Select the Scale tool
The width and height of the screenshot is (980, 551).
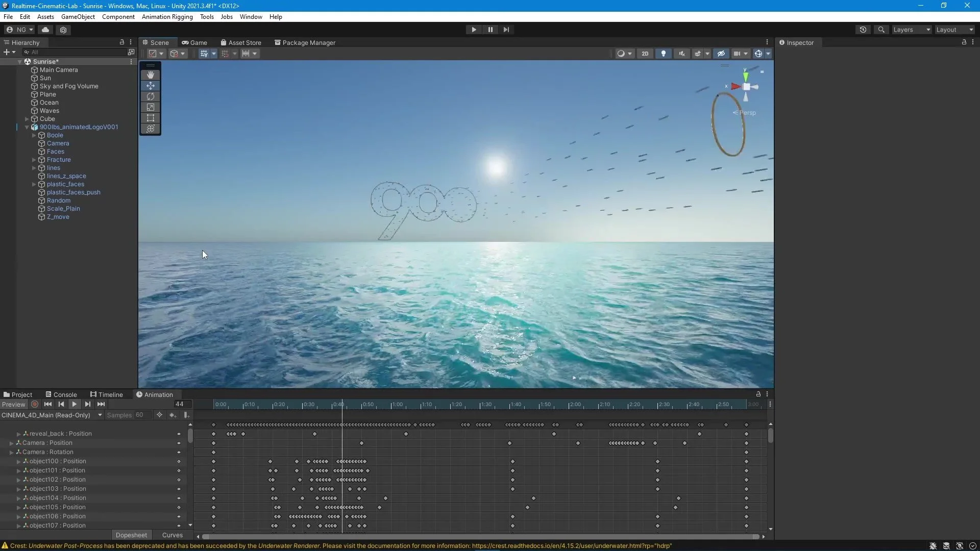coord(150,107)
